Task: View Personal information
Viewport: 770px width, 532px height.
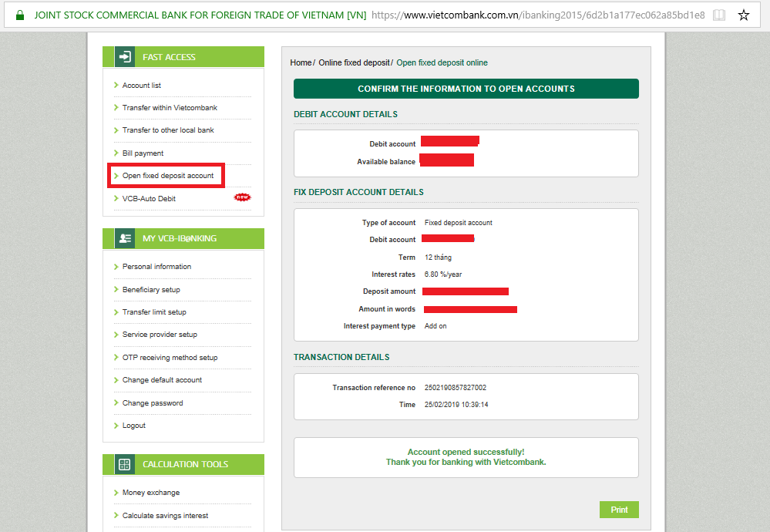Action: [156, 267]
